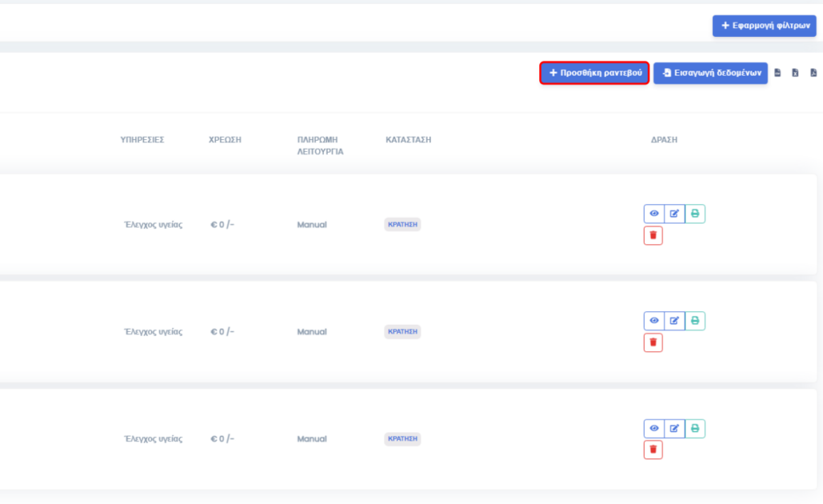823x504 pixels.
Task: Delete the second appointment row
Action: [x=653, y=342]
